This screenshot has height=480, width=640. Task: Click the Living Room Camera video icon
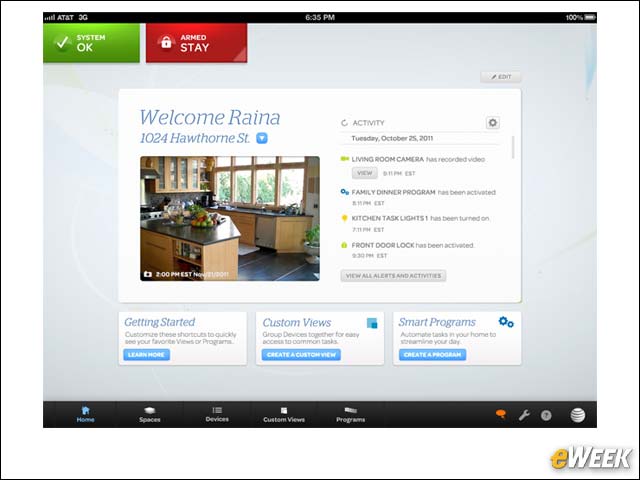click(x=344, y=159)
